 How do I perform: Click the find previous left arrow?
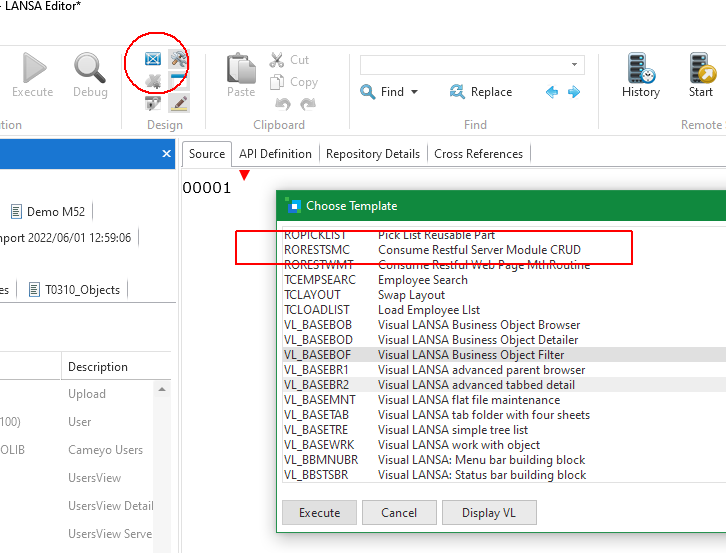coord(552,92)
